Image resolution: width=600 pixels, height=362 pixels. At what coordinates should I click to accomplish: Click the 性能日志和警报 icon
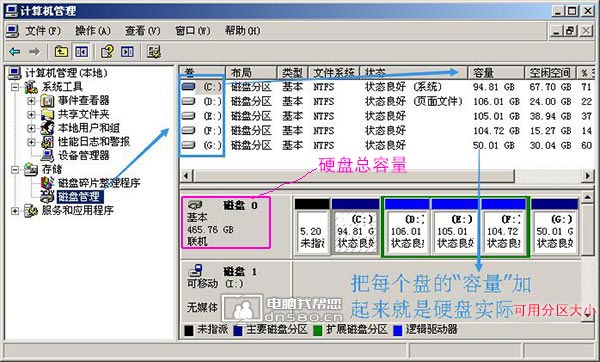tap(47, 142)
